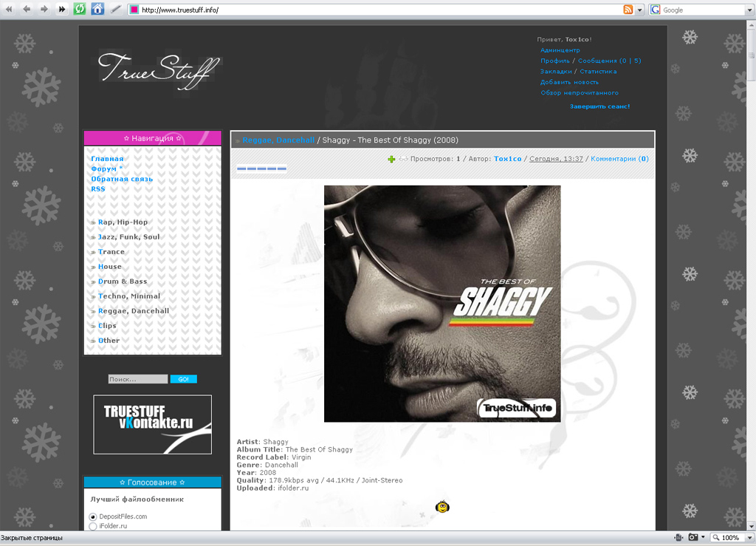756x546 pixels.
Task: Go back one page
Action: (27, 9)
